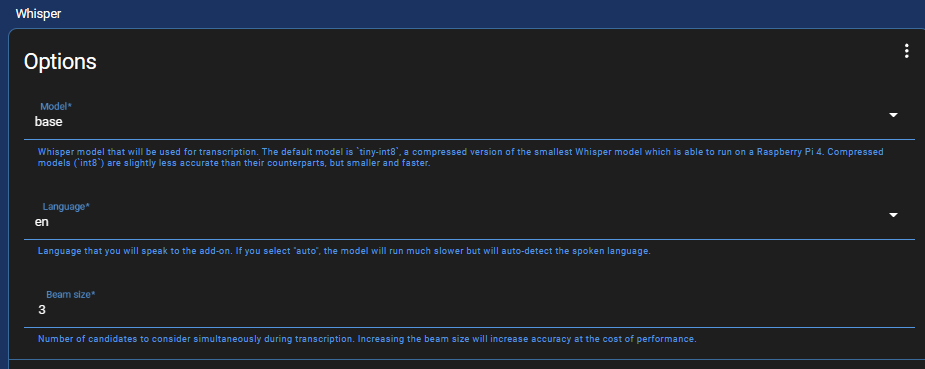Click the Beam size description text
925x369 pixels.
coord(367,340)
